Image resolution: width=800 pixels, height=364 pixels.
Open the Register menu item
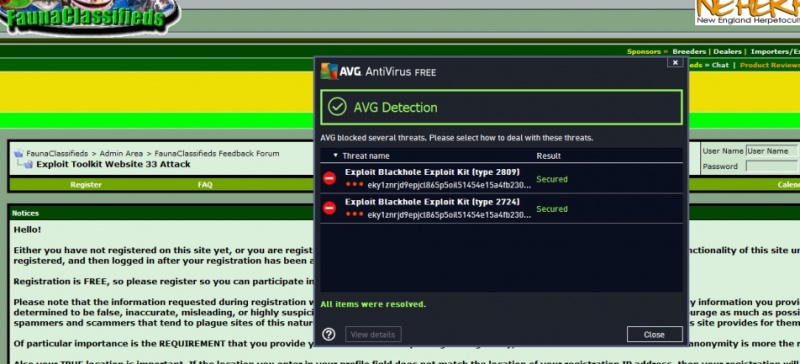pos(86,185)
